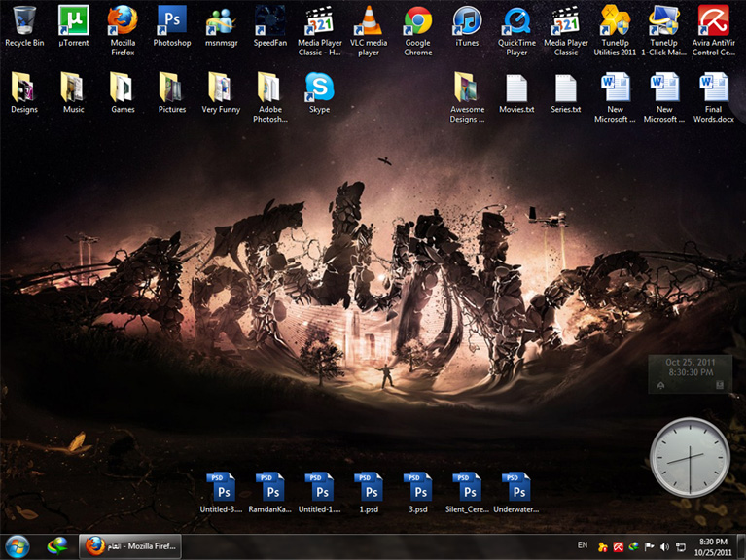Image resolution: width=746 pixels, height=560 pixels.
Task: Select the Series.txt file
Action: click(566, 92)
